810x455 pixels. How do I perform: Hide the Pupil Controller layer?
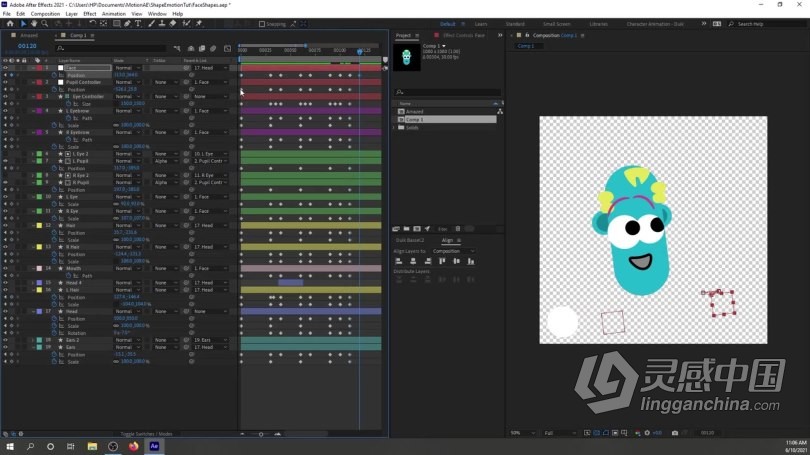[x=5, y=82]
